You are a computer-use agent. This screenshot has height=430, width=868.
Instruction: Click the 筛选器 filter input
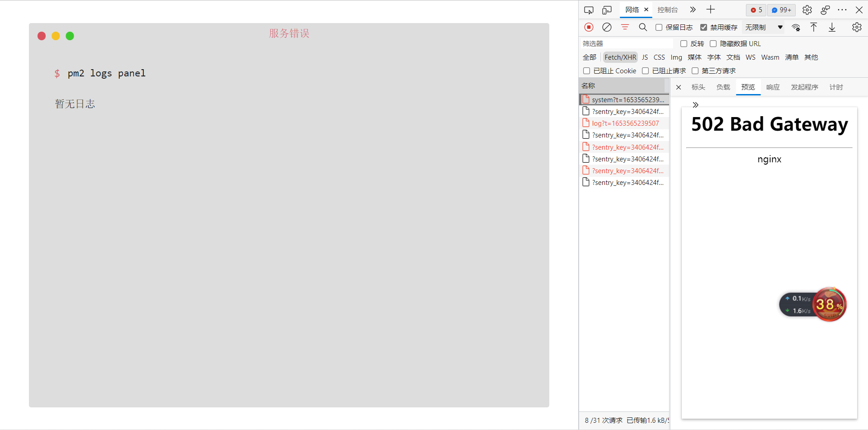pos(627,44)
